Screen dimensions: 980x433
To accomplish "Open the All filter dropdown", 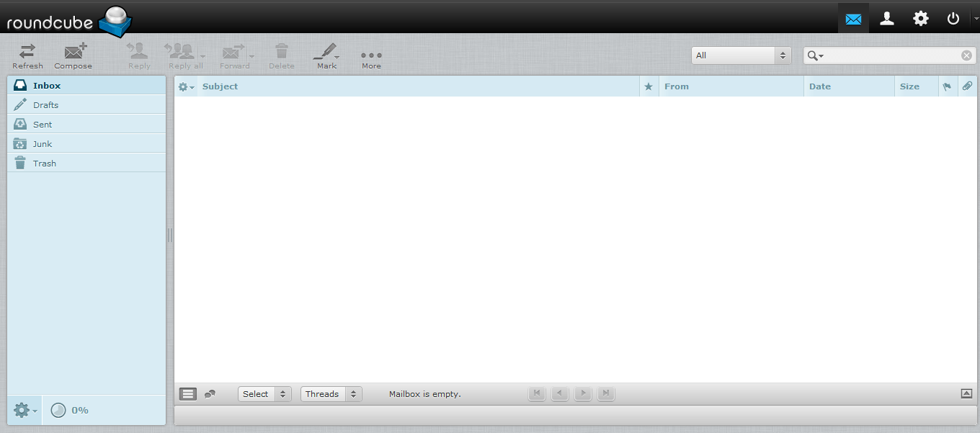I will click(x=741, y=55).
